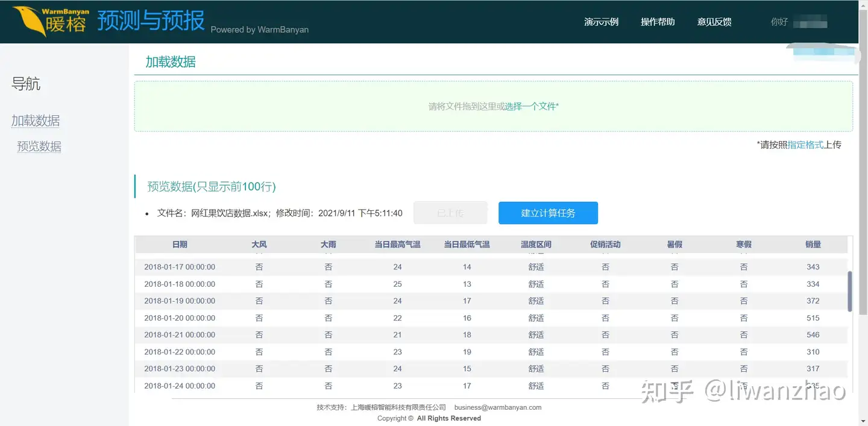Click lowest temperature 16 in 2018-01-20 row

point(467,318)
